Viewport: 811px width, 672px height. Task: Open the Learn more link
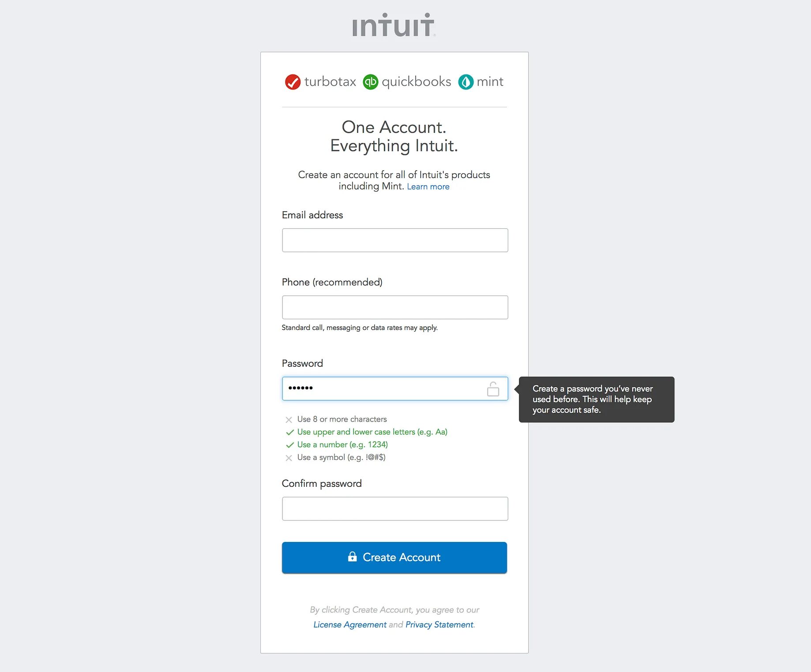428,187
